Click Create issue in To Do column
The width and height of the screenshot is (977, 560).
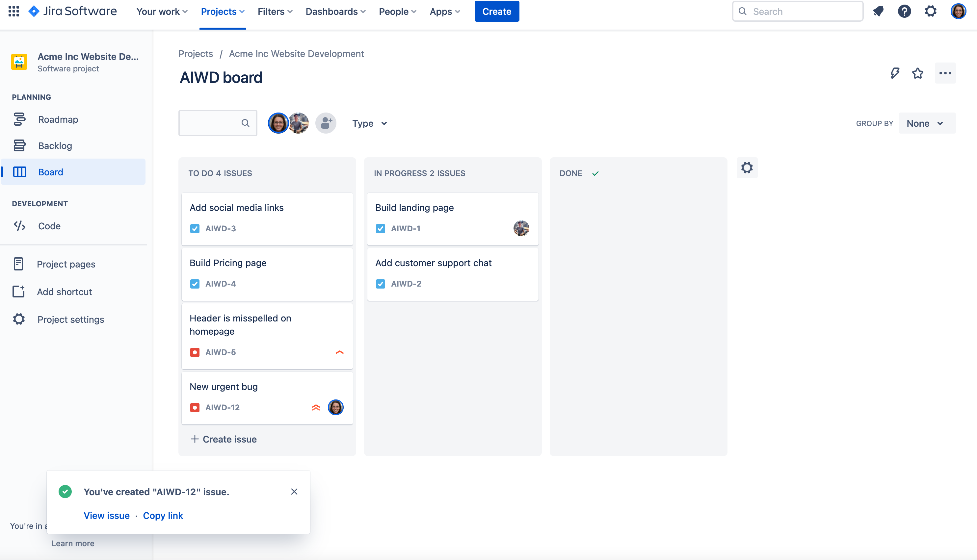[x=224, y=439]
